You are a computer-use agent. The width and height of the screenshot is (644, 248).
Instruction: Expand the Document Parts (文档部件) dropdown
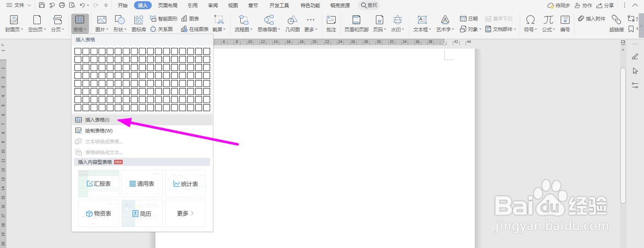point(501,29)
